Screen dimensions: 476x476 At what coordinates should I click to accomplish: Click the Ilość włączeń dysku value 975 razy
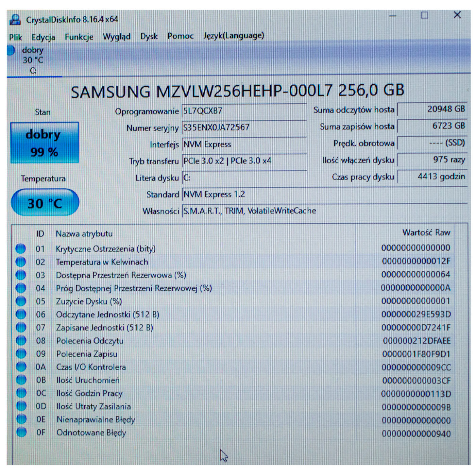tap(432, 159)
